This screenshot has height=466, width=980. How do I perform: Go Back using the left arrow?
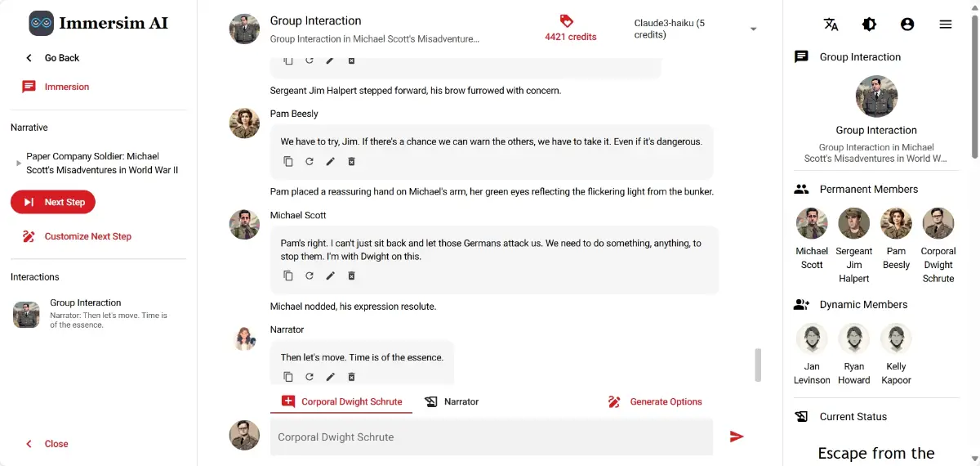29,58
